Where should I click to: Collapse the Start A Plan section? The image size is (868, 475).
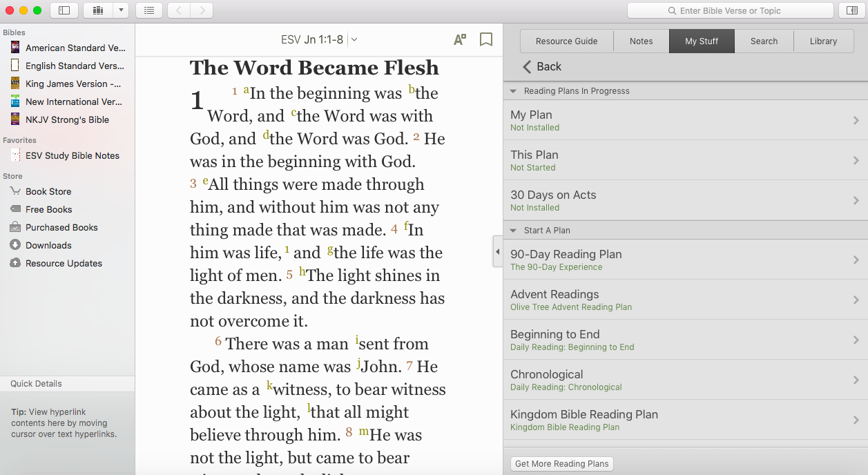click(513, 231)
